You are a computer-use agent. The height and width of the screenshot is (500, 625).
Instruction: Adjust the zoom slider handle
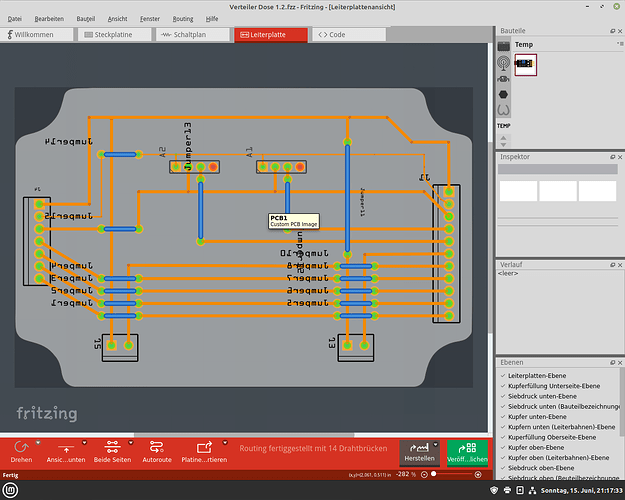tap(434, 474)
